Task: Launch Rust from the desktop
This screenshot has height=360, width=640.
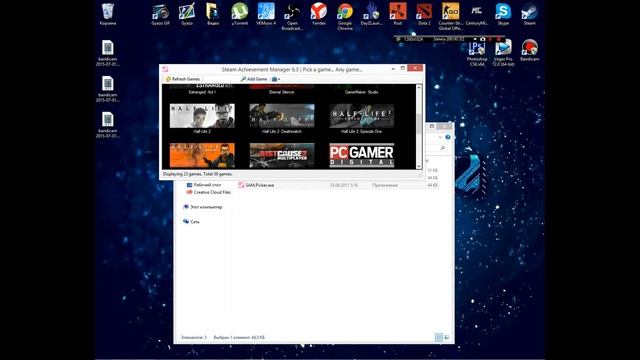Action: pos(398,14)
